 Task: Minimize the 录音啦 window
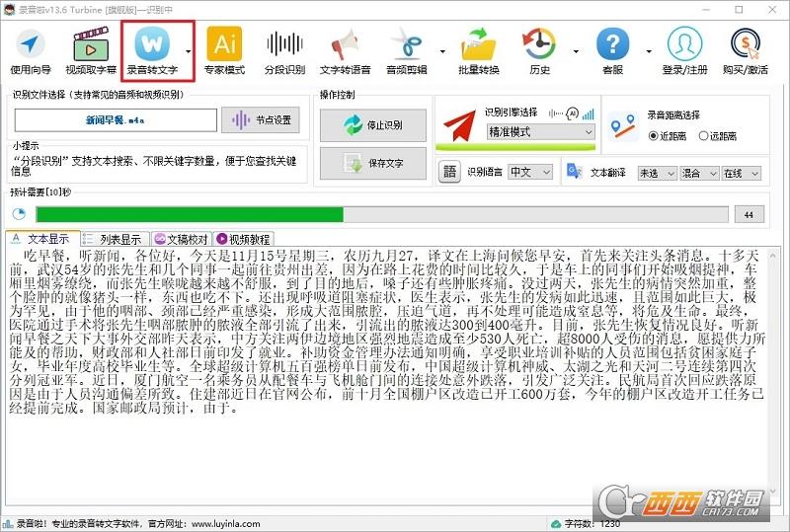(705, 9)
